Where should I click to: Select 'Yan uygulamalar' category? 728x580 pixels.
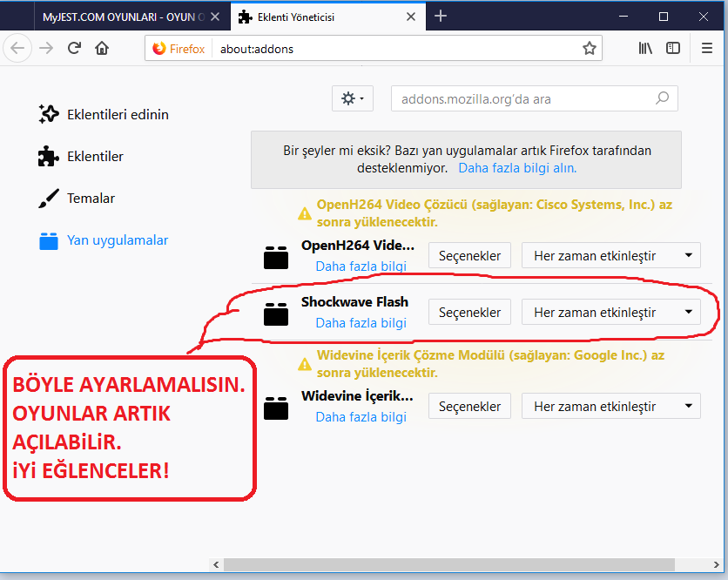point(104,240)
